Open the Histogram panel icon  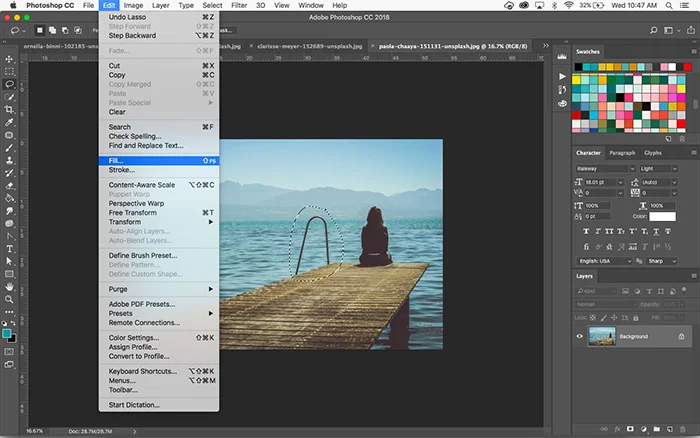coord(562,57)
